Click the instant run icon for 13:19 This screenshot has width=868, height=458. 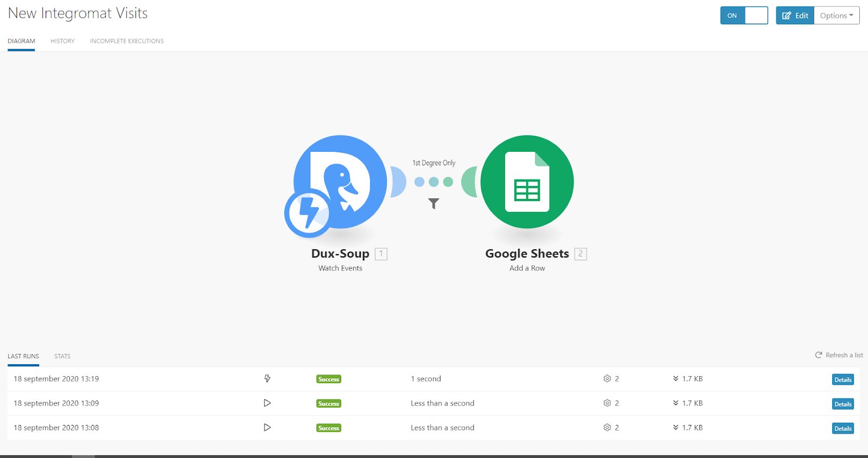pos(267,378)
